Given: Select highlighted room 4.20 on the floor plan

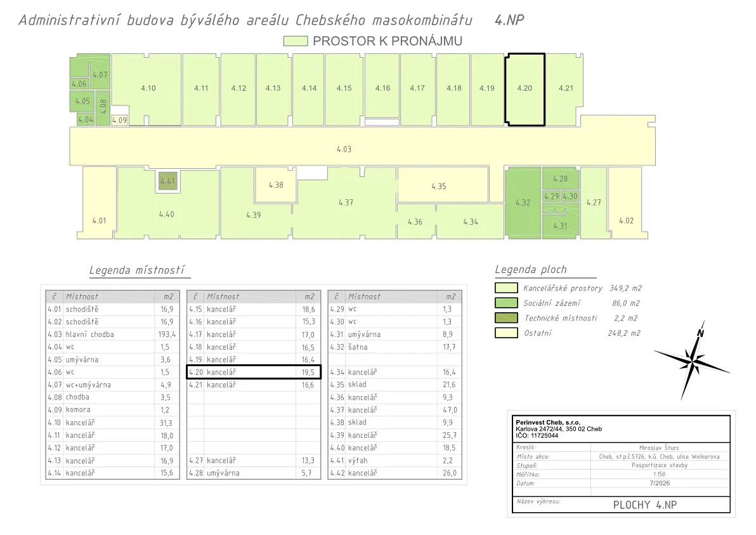Looking at the screenshot, I should [525, 89].
